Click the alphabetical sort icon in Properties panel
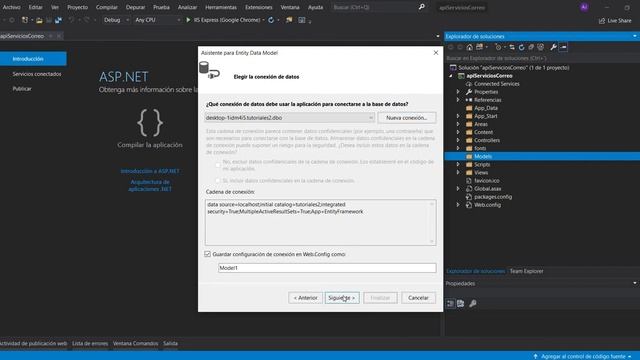Image resolution: width=640 pixels, height=360 pixels. (x=460, y=303)
